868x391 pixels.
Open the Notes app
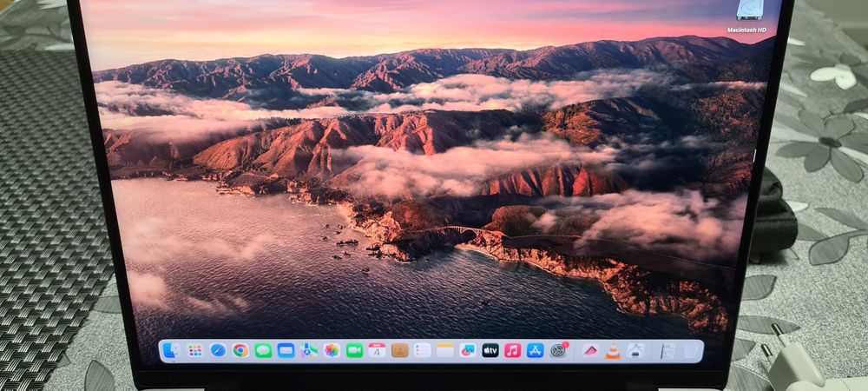point(445,350)
